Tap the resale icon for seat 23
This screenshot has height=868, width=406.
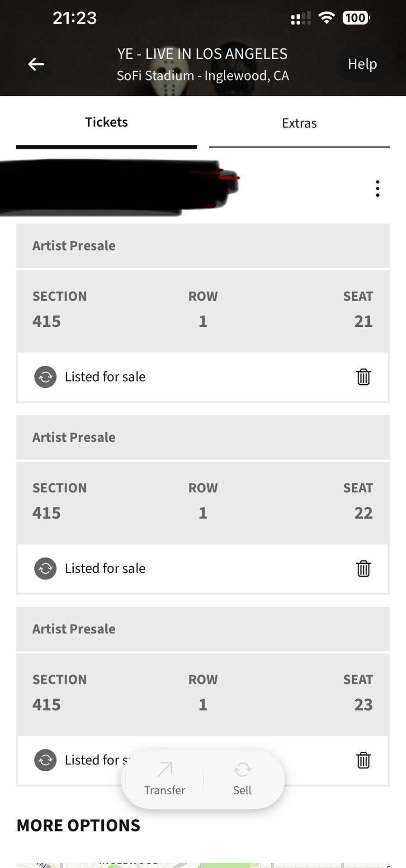46,760
